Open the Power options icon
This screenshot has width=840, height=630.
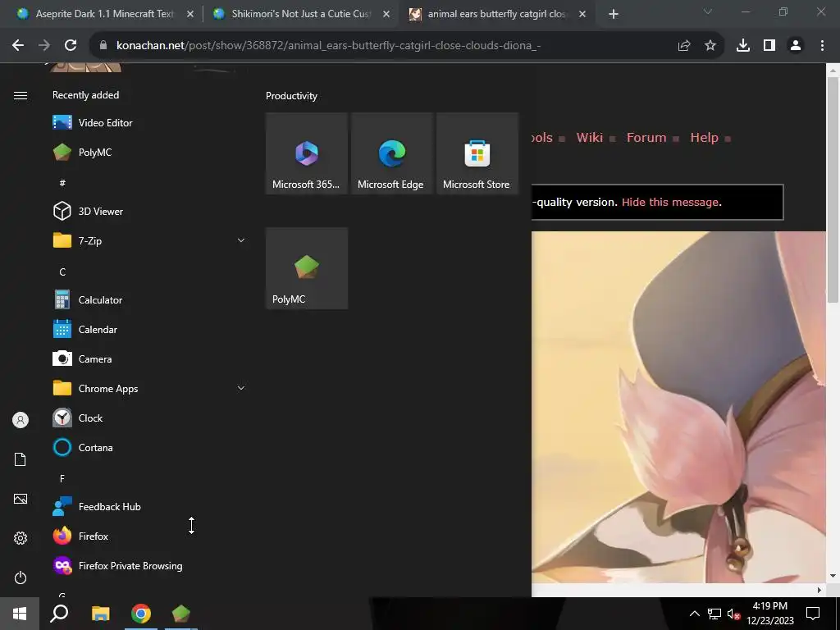click(x=21, y=577)
